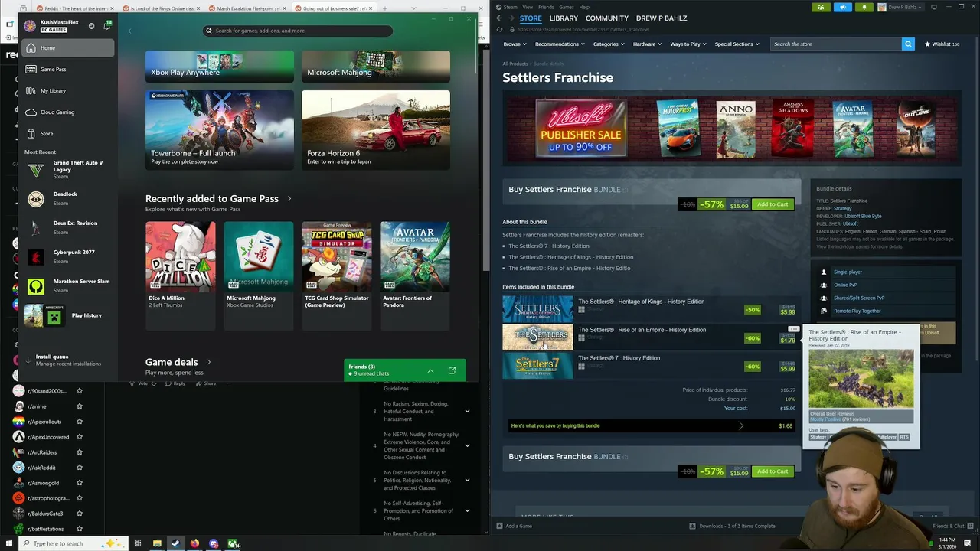980x551 pixels.
Task: Favorite r/ApexUncovered in the Reddit sidebar
Action: (x=79, y=437)
